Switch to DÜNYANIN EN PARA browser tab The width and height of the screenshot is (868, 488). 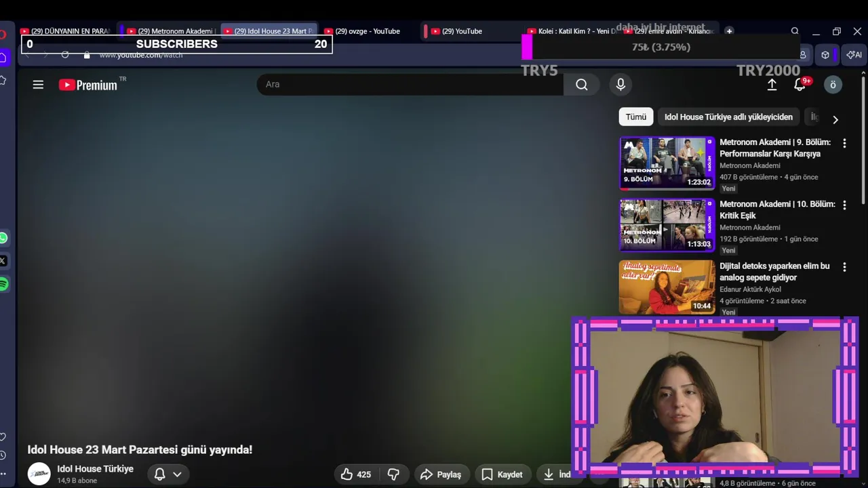click(66, 31)
